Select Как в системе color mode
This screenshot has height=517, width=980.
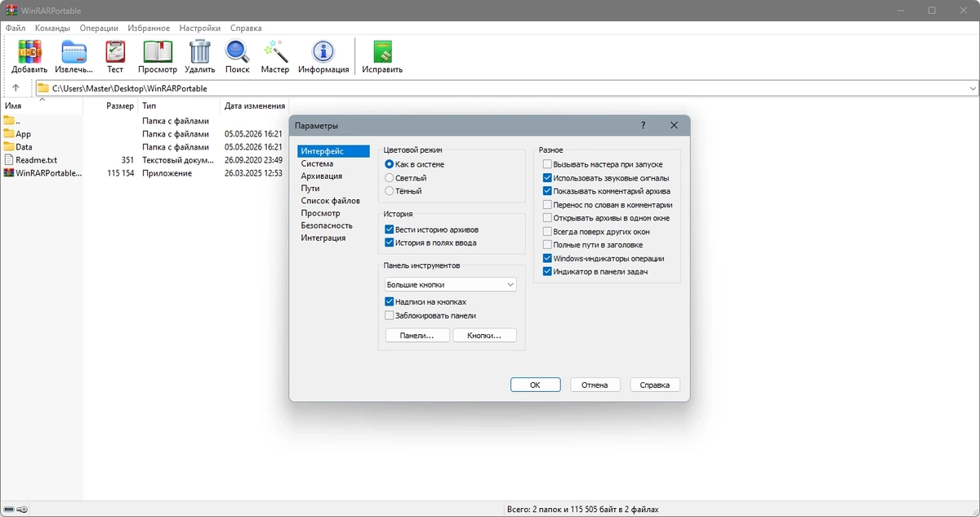pyautogui.click(x=390, y=164)
